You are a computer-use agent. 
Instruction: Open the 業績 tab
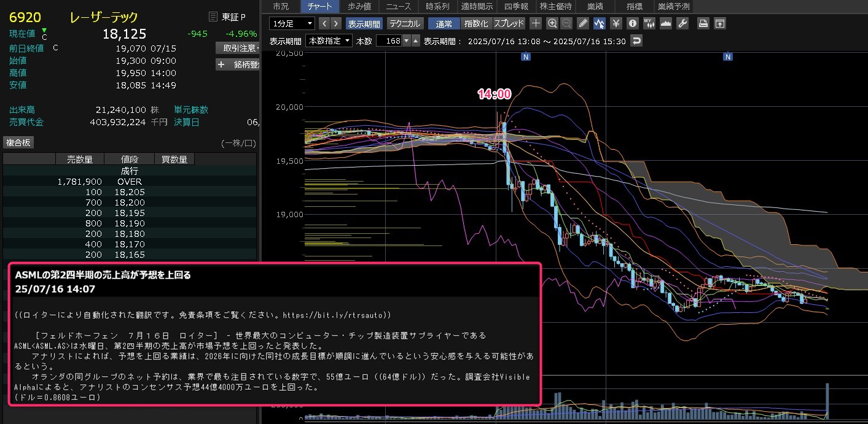click(x=595, y=7)
